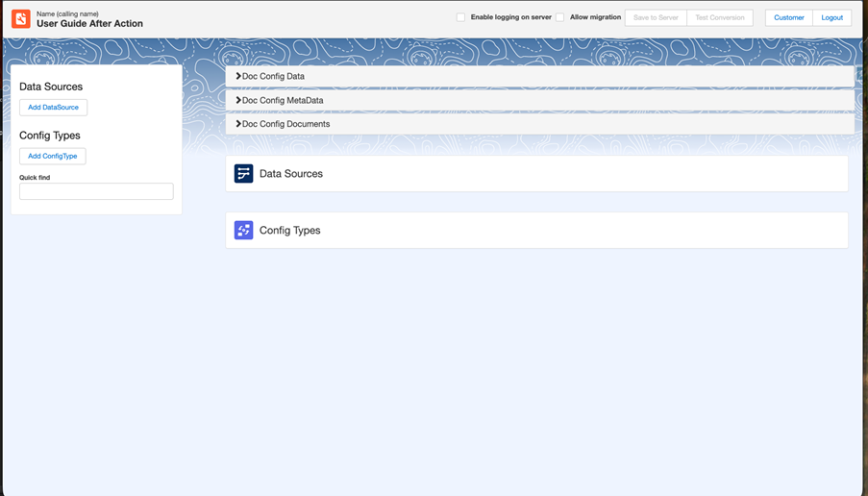Select the Data Sources card title in main panel
This screenshot has height=496, width=868.
pyautogui.click(x=291, y=174)
